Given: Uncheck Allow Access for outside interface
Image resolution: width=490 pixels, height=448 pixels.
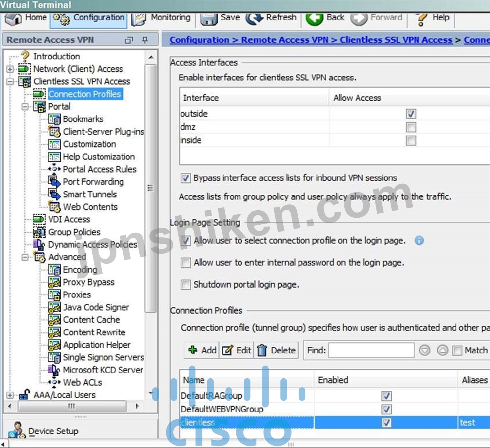Looking at the screenshot, I should click(411, 114).
